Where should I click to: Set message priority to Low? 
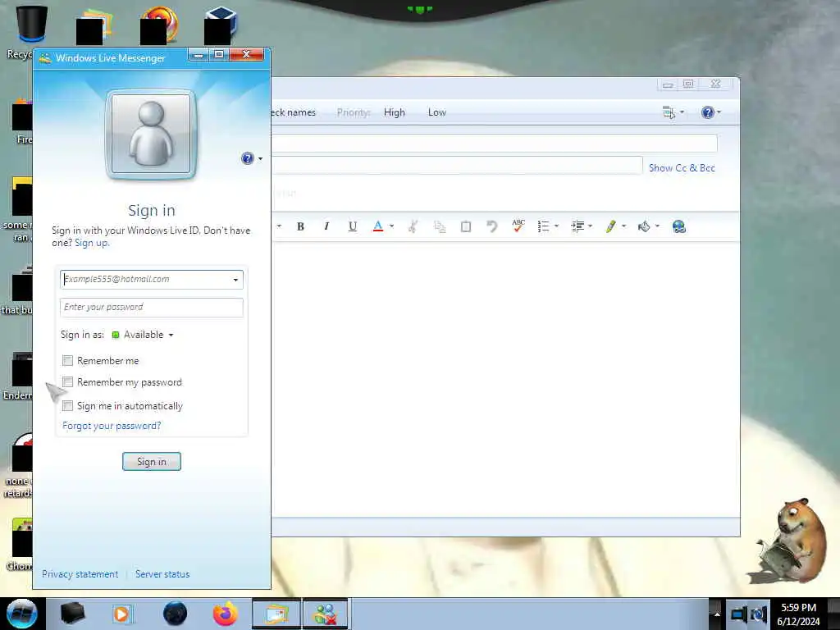437,112
